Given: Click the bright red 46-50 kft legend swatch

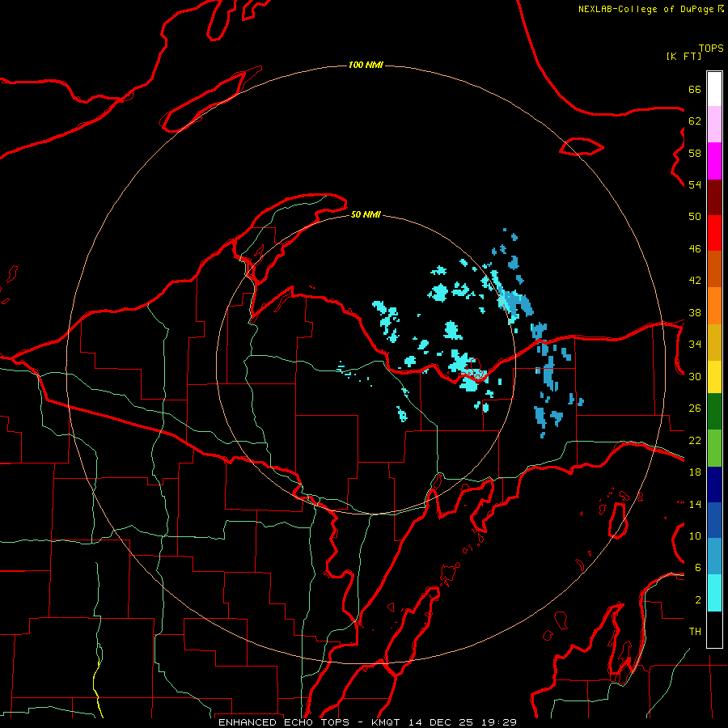Looking at the screenshot, I should (x=714, y=233).
